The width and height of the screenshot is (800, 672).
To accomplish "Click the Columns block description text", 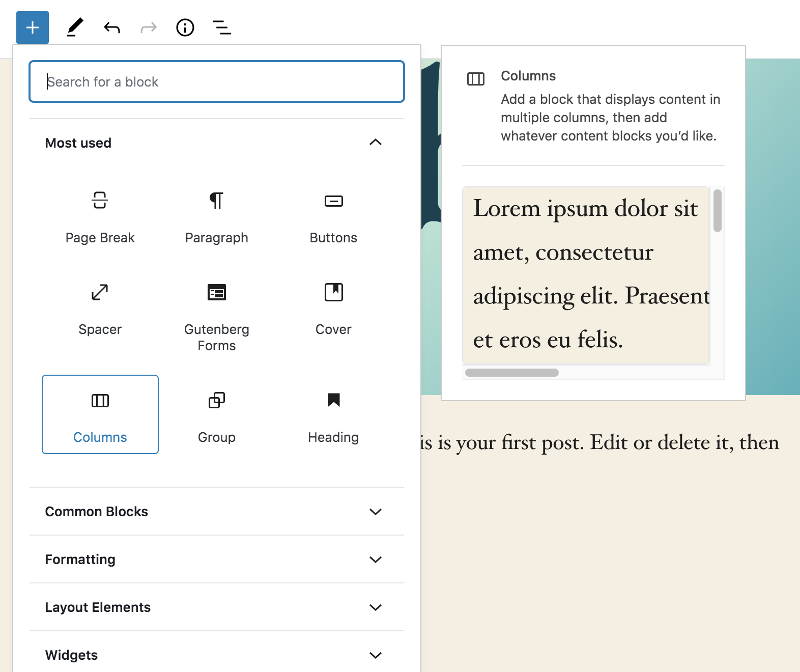I will click(610, 118).
